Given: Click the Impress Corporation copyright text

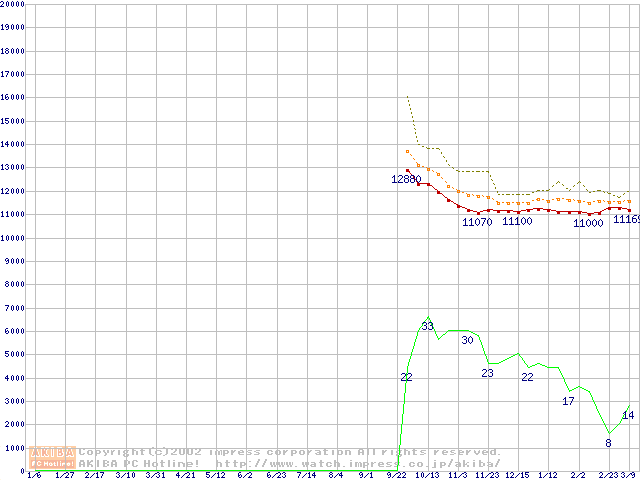Looking at the screenshot, I should point(290,452).
